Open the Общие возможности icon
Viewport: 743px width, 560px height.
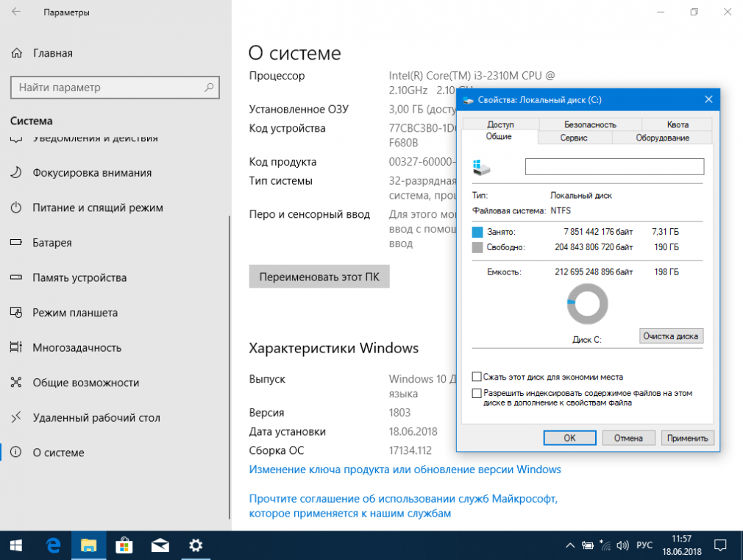(16, 382)
